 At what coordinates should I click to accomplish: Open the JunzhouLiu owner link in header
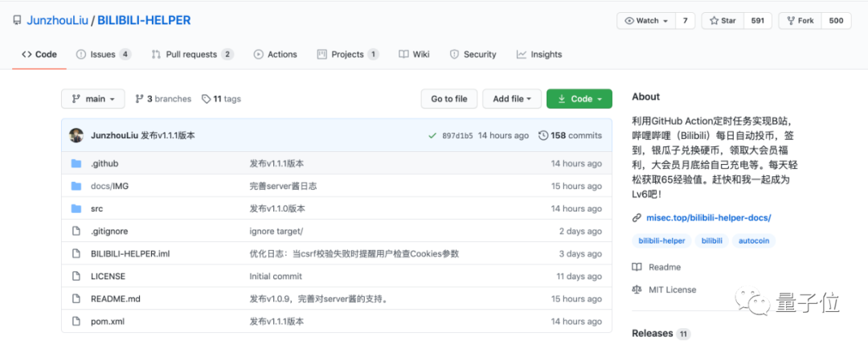(58, 21)
